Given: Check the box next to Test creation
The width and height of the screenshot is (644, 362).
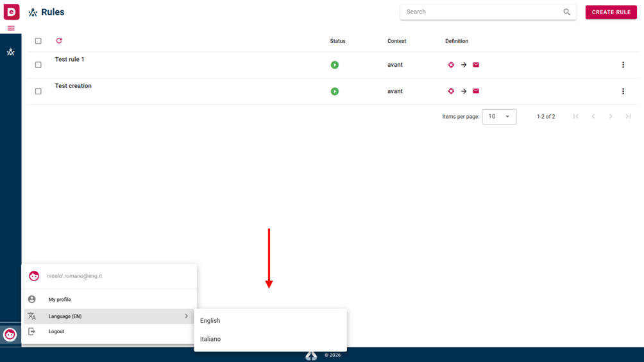Looking at the screenshot, I should tap(38, 91).
